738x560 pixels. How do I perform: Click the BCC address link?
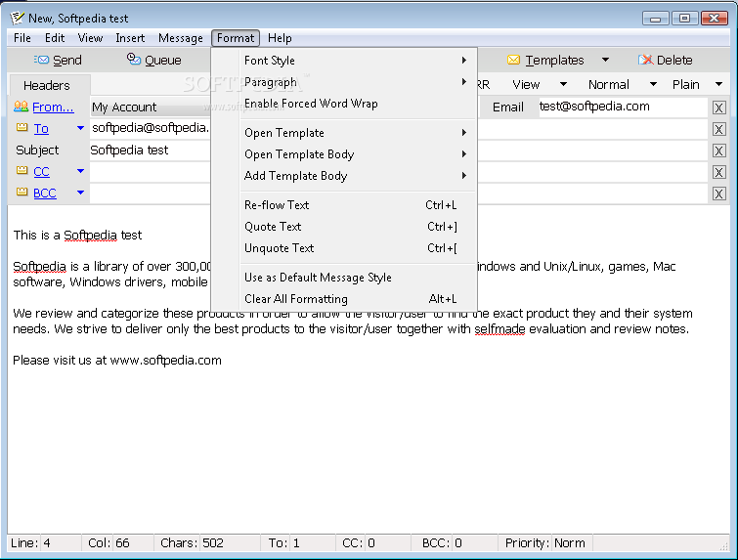pos(45,193)
